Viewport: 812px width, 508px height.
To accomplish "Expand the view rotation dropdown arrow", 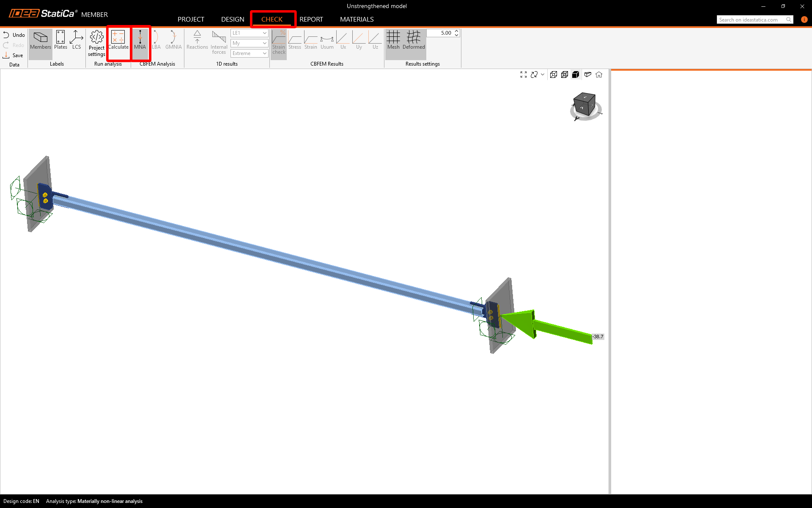I will point(543,75).
